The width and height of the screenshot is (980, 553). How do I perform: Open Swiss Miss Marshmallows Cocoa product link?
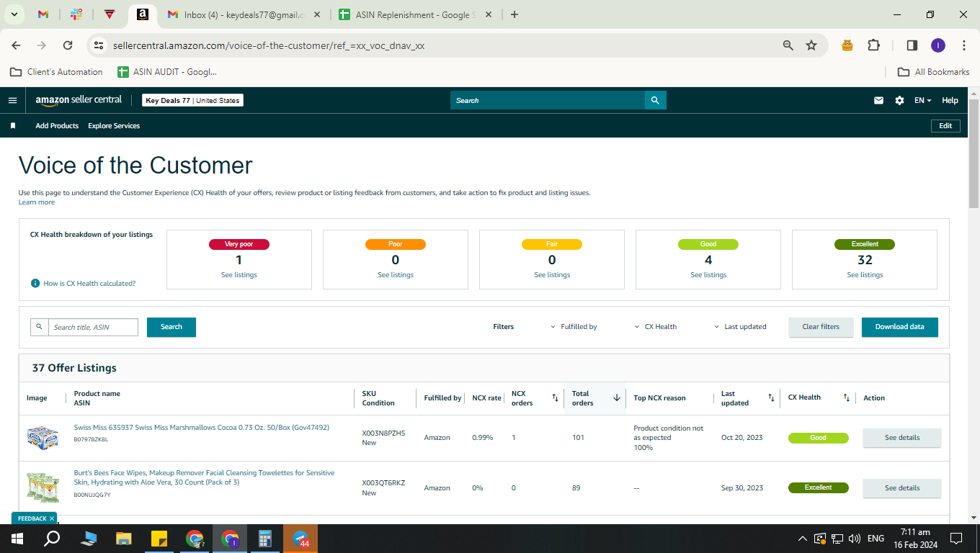(202, 428)
